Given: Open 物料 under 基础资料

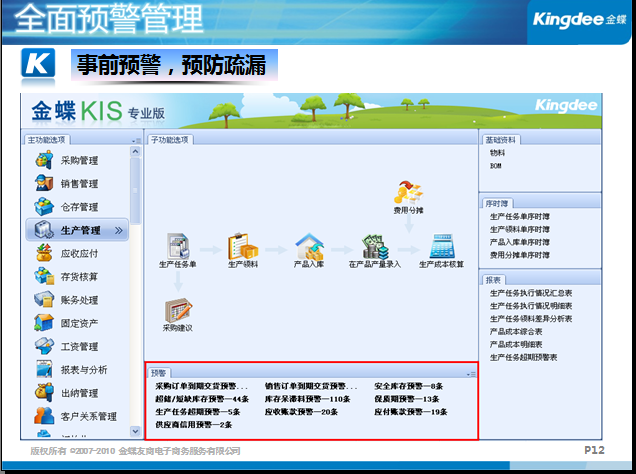Looking at the screenshot, I should 497,153.
